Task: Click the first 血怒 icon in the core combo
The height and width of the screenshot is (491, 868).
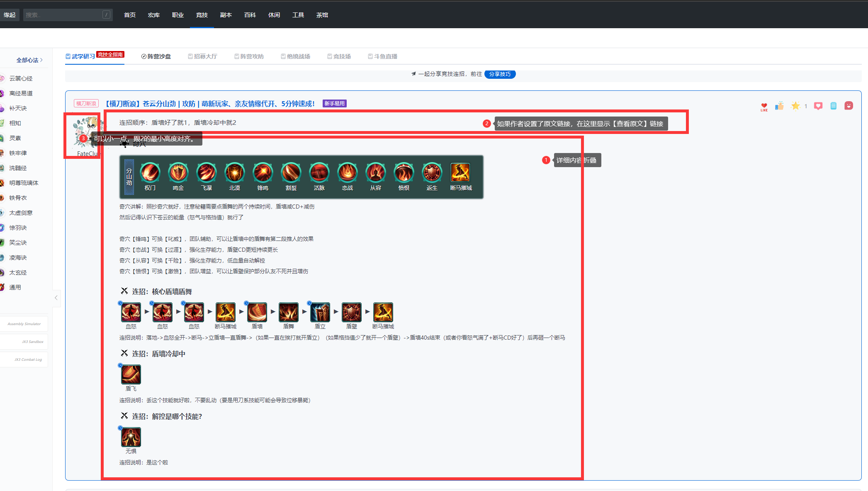Action: coord(131,312)
